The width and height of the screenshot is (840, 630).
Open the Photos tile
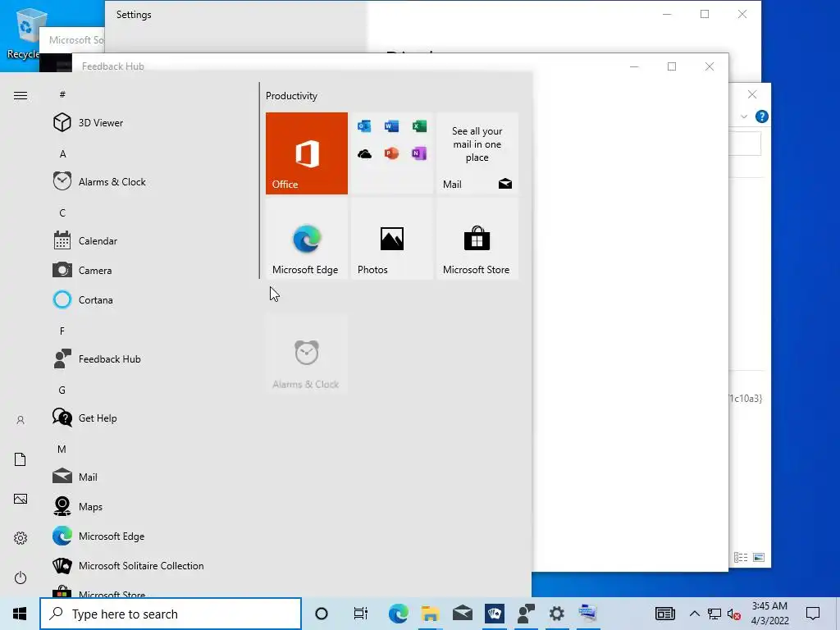point(391,239)
